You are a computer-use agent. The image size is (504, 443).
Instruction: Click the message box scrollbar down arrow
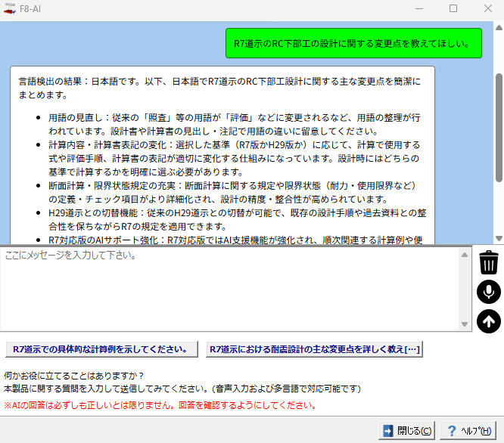[x=465, y=324]
